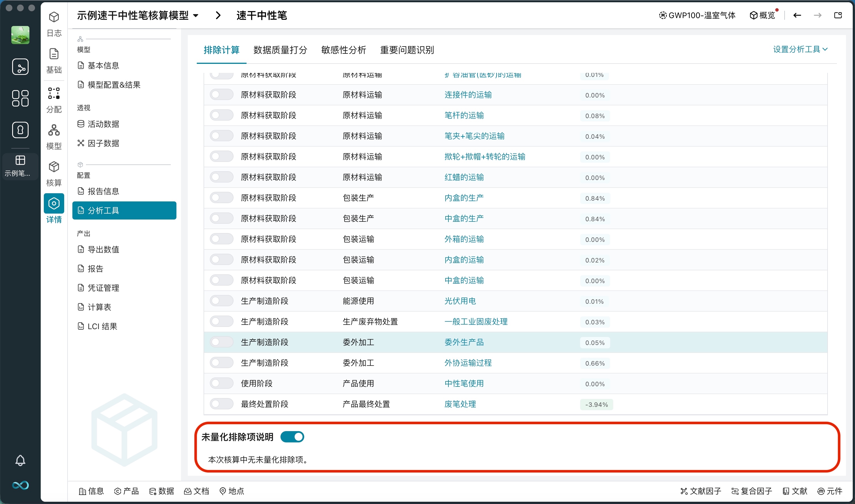Select the 基础 sidebar icon
Screen dimensions: 855x504
click(x=54, y=60)
